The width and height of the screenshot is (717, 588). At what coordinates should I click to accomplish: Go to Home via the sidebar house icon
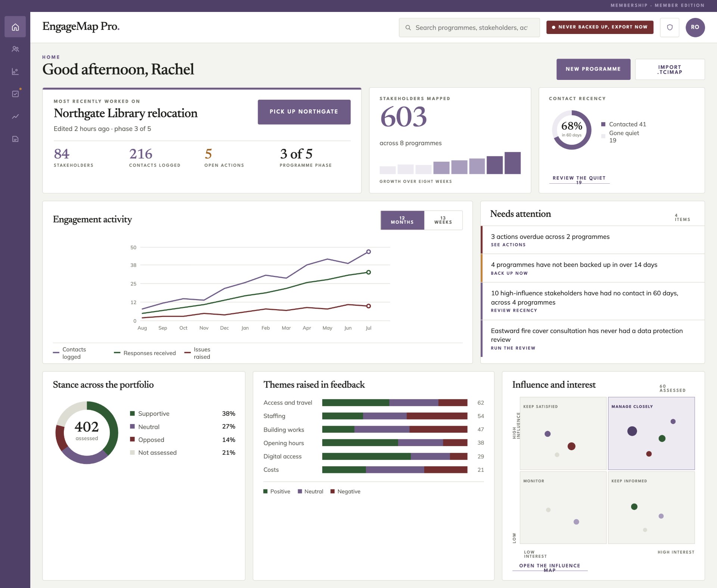(x=15, y=27)
